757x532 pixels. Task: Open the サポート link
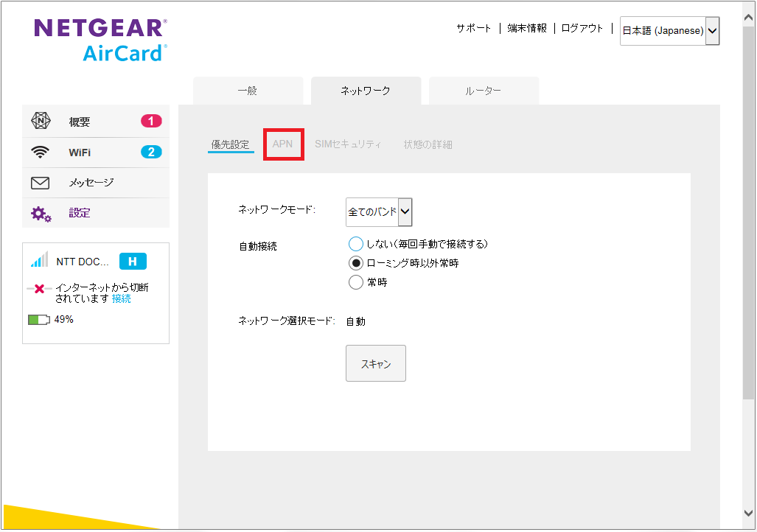click(474, 29)
